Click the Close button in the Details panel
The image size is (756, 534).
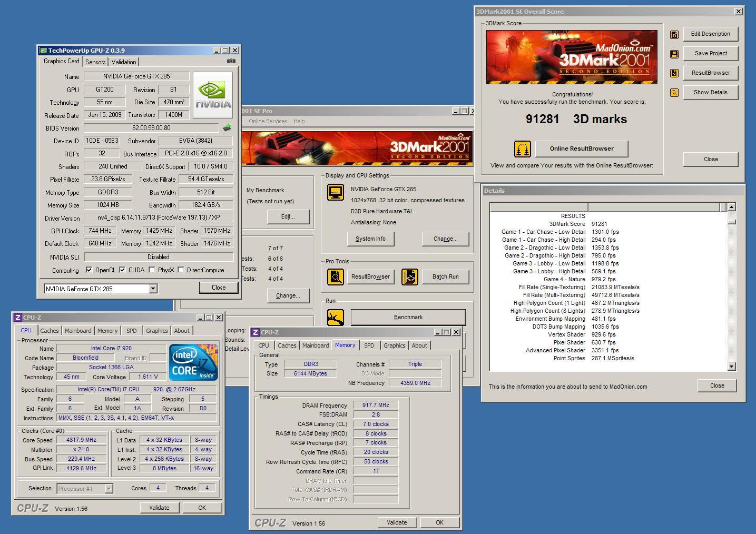[717, 385]
